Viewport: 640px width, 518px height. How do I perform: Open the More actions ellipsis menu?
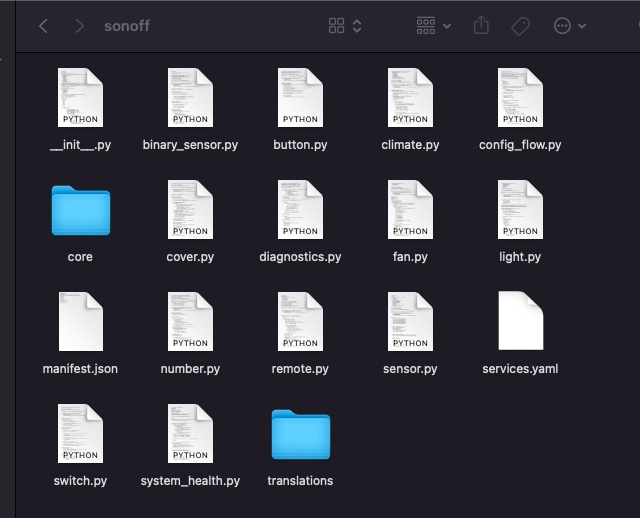(570, 26)
